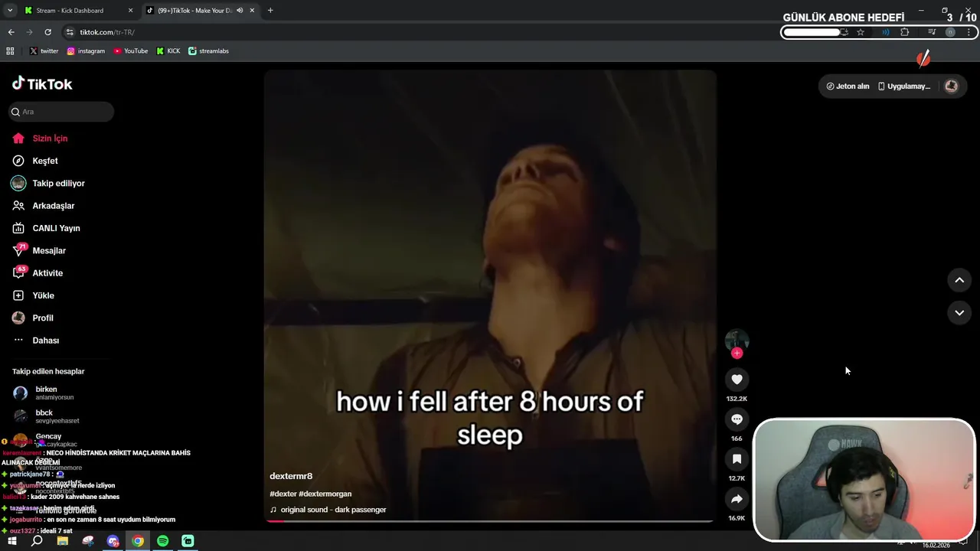Save video with bookmark icon

737,459
